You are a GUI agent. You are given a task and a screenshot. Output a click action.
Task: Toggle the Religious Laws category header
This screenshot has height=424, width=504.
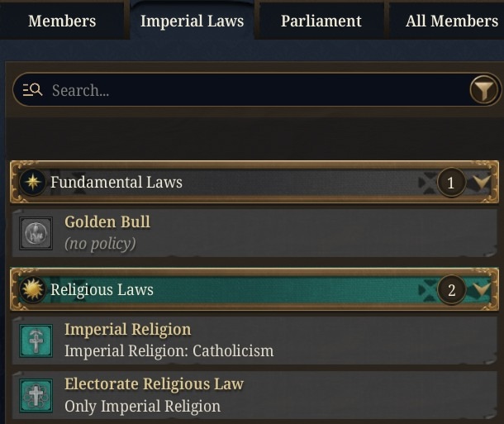(x=254, y=289)
